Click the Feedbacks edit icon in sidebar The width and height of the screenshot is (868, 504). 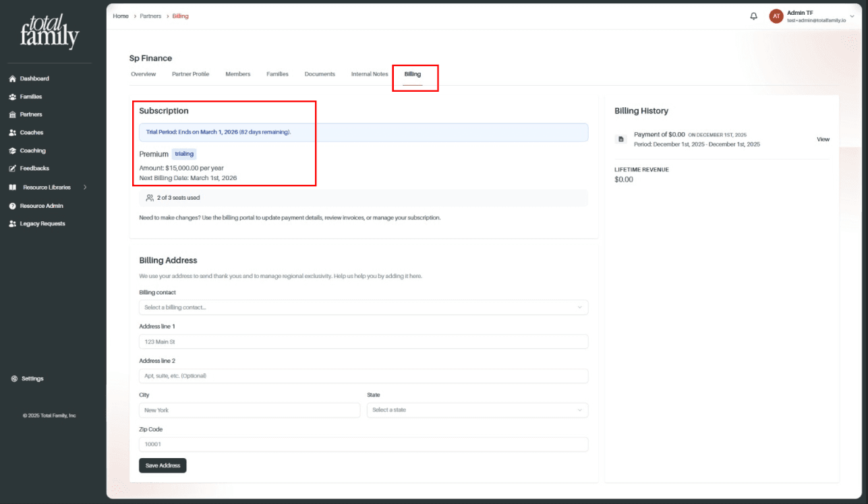pos(12,169)
